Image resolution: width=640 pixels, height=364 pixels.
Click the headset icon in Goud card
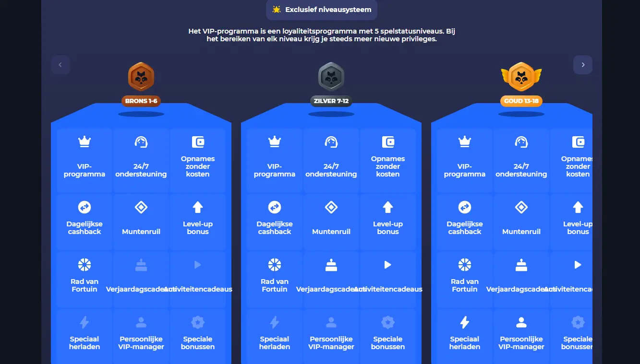521,141
